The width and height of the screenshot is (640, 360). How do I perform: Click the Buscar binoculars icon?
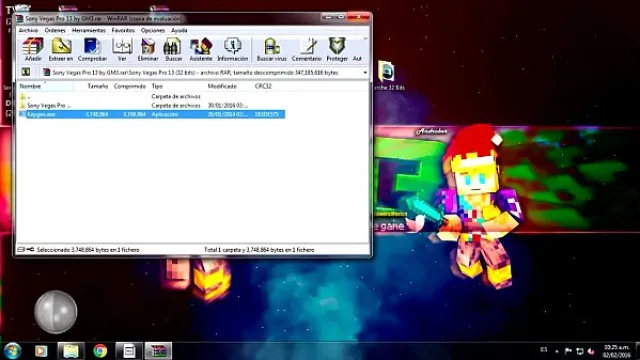173,49
